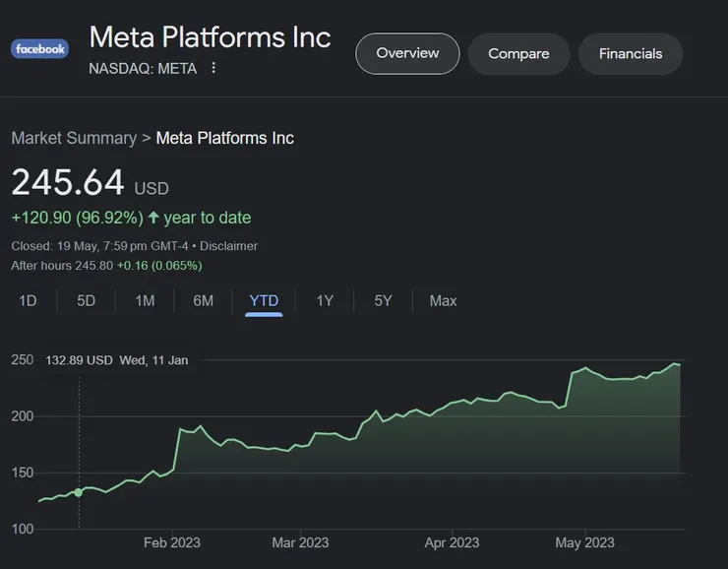
Task: Click the green data point on the chart
Action: click(x=79, y=492)
